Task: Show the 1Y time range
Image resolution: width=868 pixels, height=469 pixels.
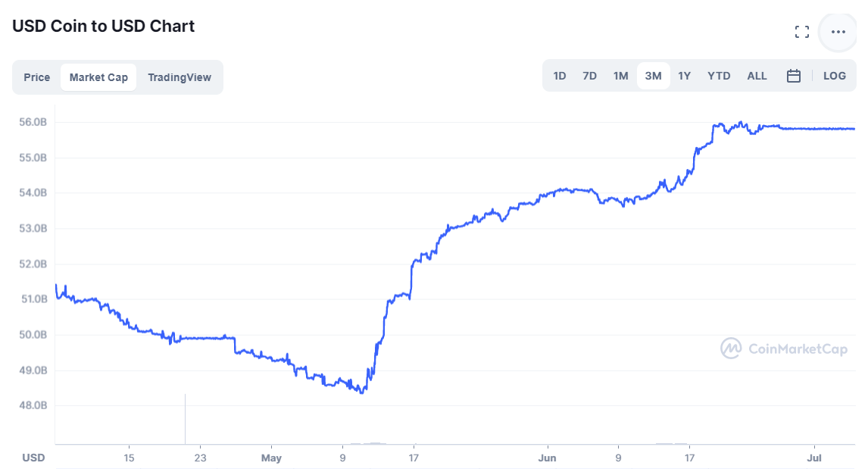Action: click(x=684, y=76)
